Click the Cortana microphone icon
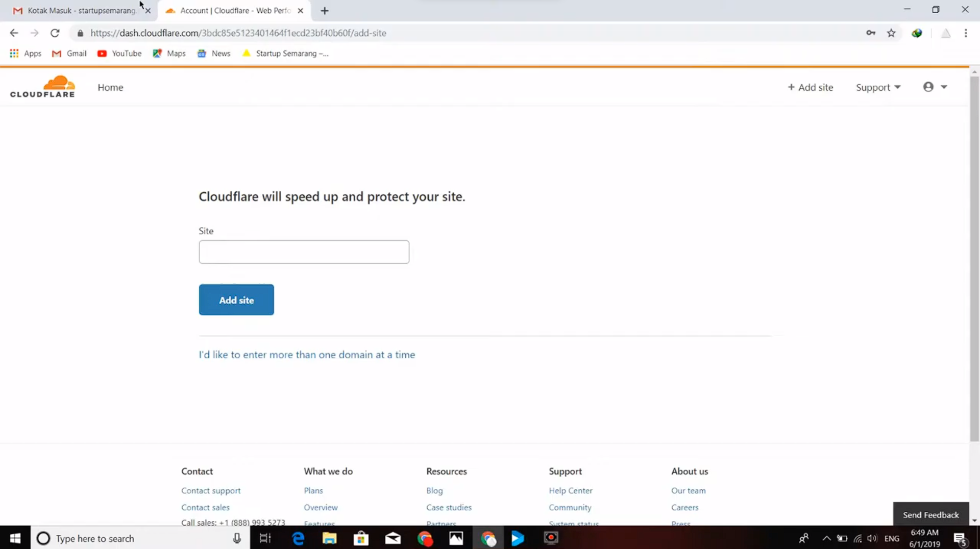This screenshot has height=549, width=980. point(237,538)
